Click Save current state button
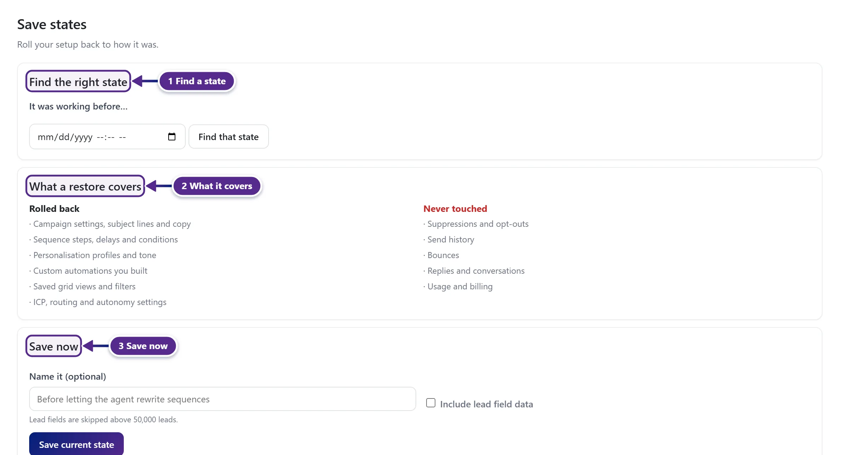Screen dimensions: 868x455 (x=76, y=444)
